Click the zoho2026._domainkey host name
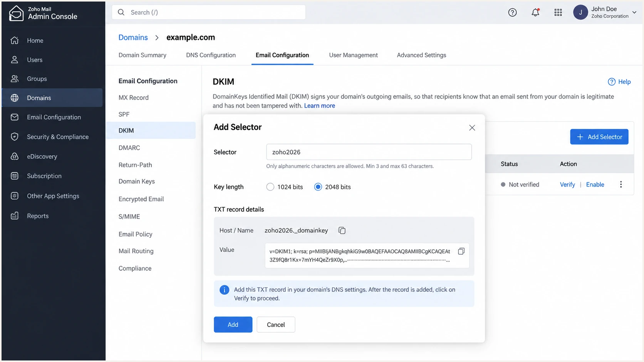 296,230
